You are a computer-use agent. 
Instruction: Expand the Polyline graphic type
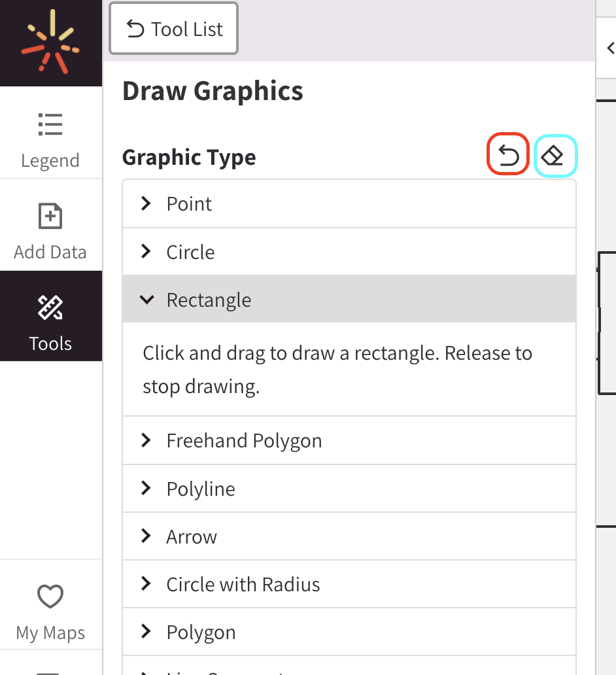[x=200, y=489]
